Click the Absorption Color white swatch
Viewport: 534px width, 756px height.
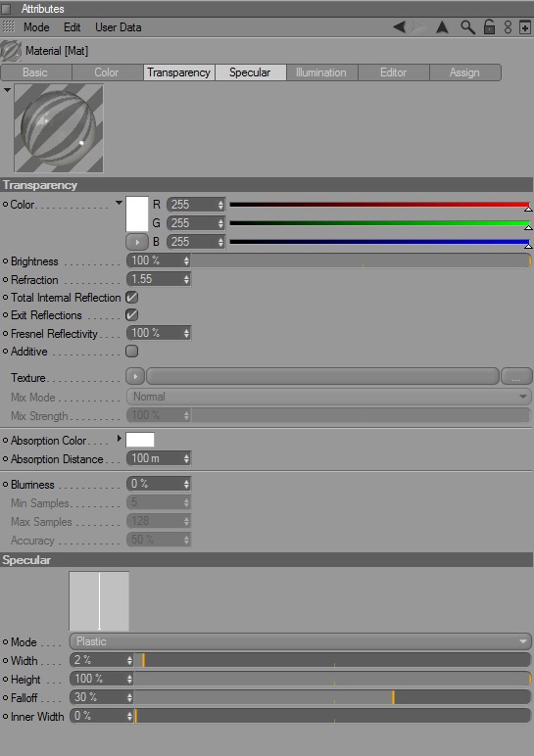[x=140, y=440]
